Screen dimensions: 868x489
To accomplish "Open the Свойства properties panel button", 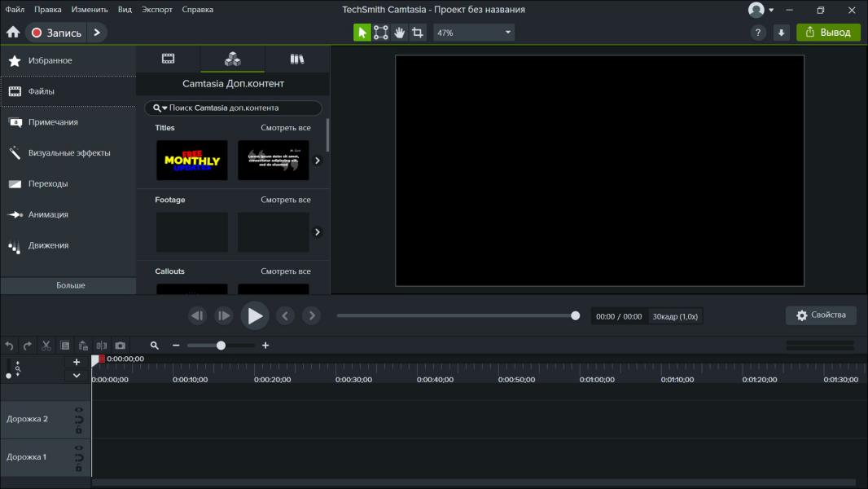I will click(820, 315).
